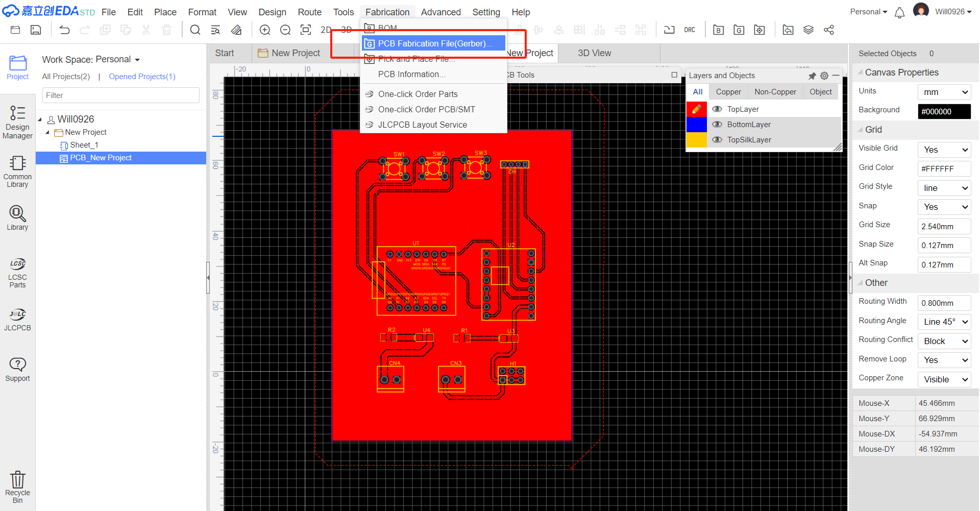
Task: Click the project Filter input field
Action: (120, 95)
